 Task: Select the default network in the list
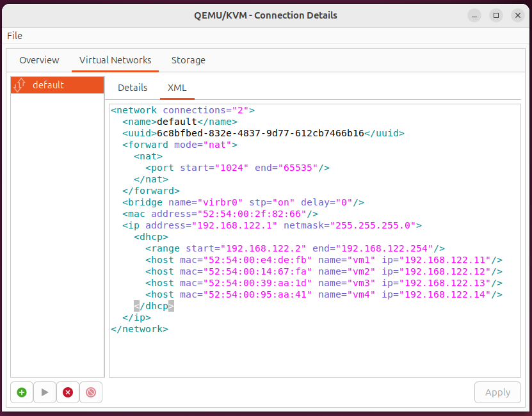[58, 85]
